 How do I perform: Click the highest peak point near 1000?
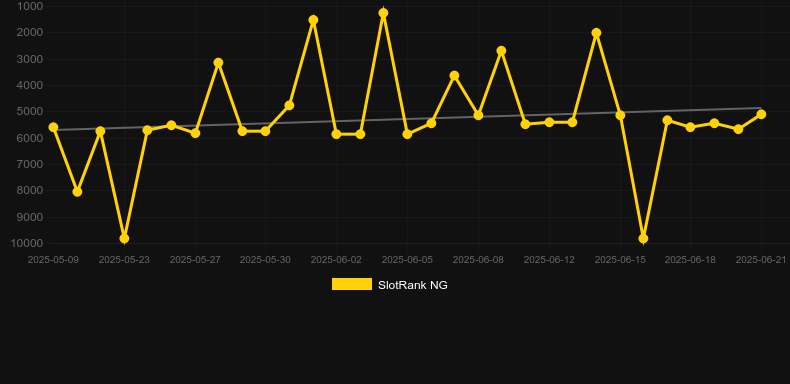[383, 13]
